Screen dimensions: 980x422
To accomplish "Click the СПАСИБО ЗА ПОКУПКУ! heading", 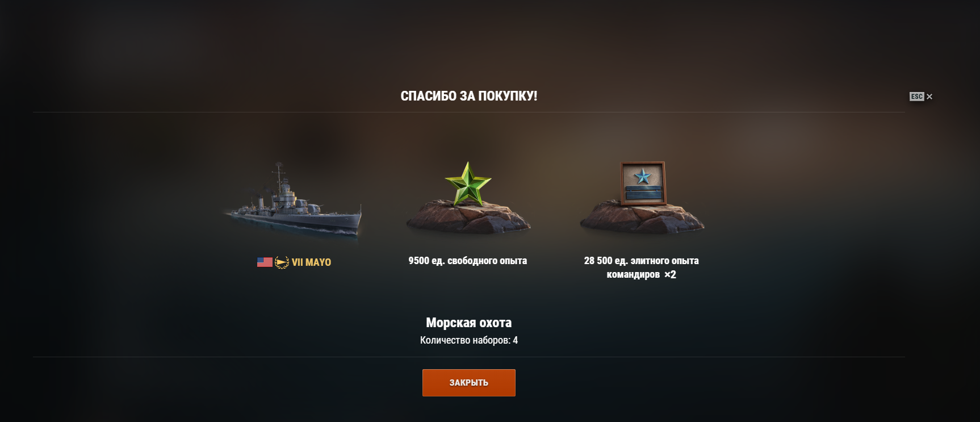I will (x=468, y=96).
